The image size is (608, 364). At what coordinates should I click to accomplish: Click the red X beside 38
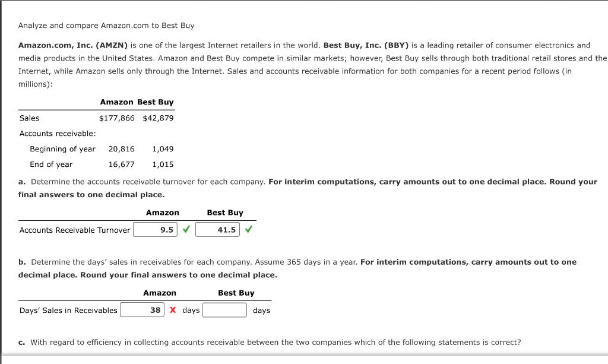(x=173, y=310)
